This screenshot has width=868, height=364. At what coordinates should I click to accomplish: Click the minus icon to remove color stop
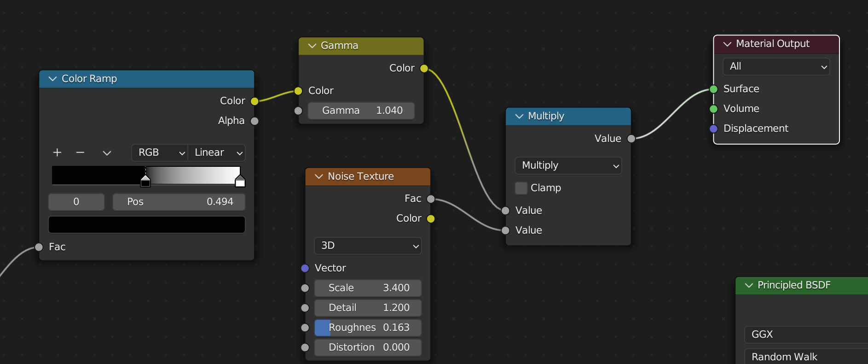[x=80, y=153]
